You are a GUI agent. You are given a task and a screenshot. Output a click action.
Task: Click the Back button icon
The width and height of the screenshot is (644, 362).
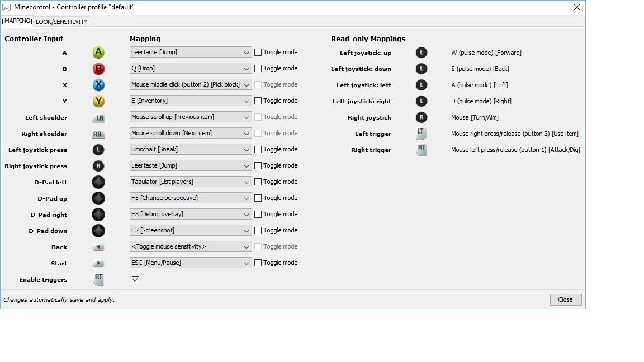[x=98, y=247]
